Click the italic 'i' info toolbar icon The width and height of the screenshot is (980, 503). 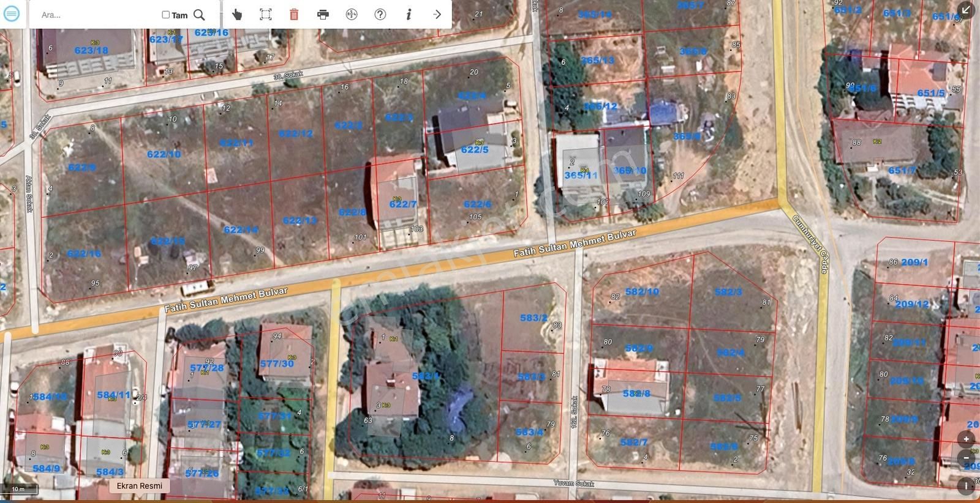(409, 14)
